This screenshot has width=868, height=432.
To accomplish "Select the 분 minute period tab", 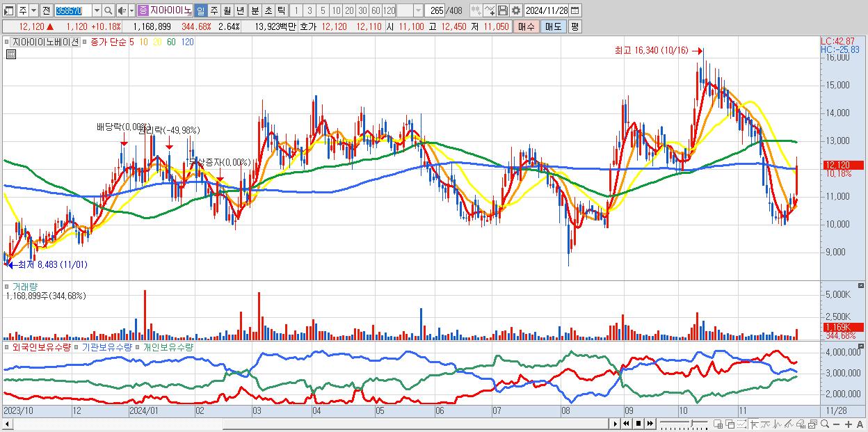I will click(x=255, y=10).
